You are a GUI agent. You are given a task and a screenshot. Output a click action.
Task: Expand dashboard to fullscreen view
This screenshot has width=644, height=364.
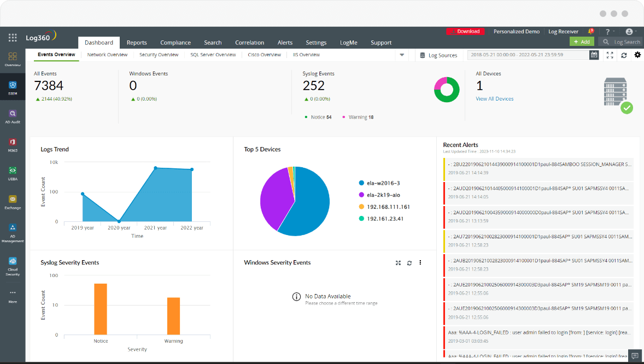(610, 55)
